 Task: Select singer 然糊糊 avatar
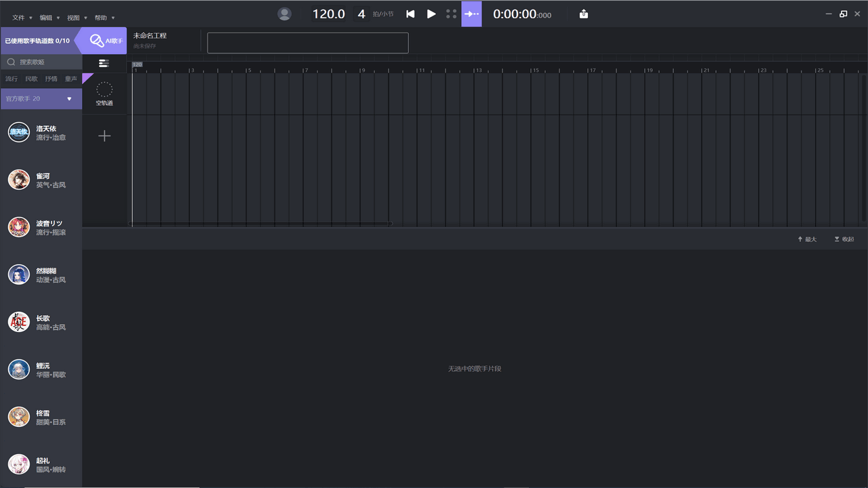[x=19, y=274]
